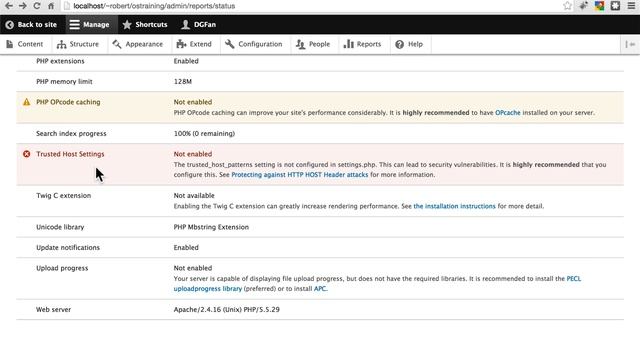Click the Search index progress label

pos(71,133)
